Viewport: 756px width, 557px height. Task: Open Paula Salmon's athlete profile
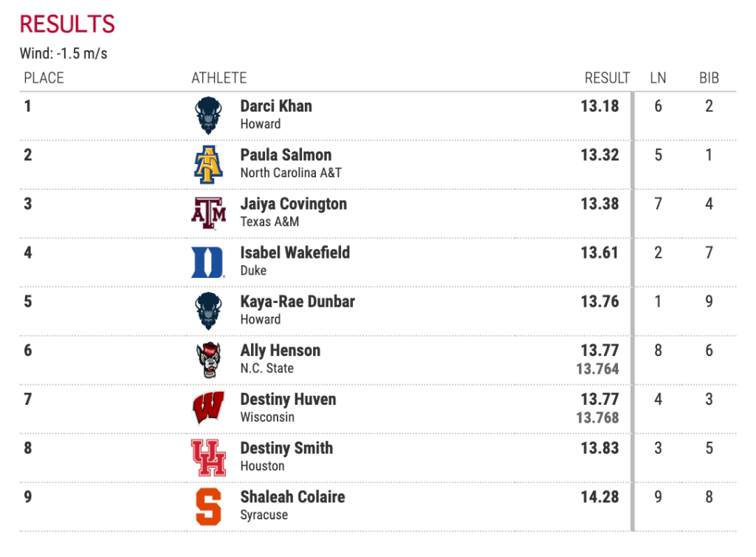click(x=286, y=155)
